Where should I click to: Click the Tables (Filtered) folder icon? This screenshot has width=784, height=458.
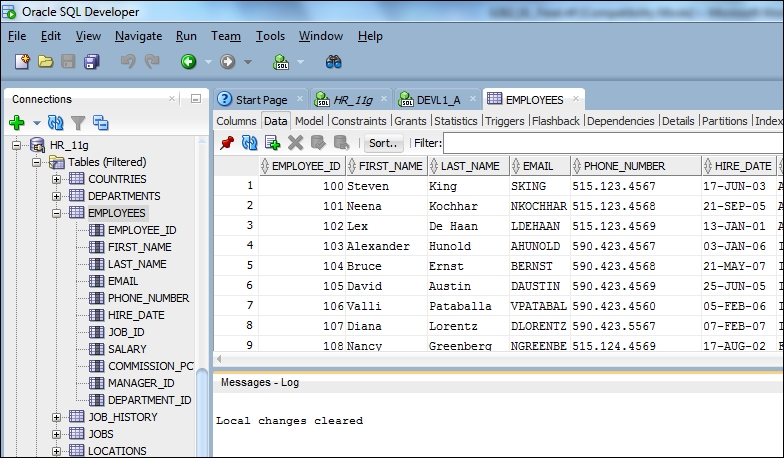56,162
